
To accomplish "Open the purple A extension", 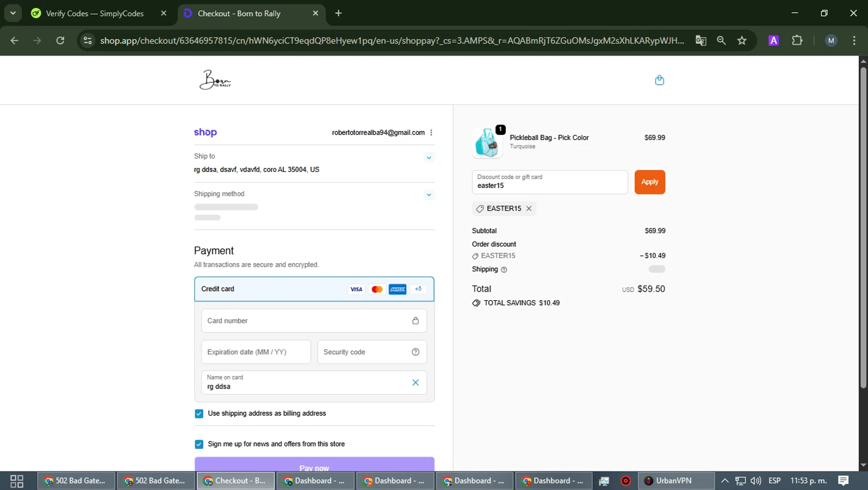I will 774,40.
